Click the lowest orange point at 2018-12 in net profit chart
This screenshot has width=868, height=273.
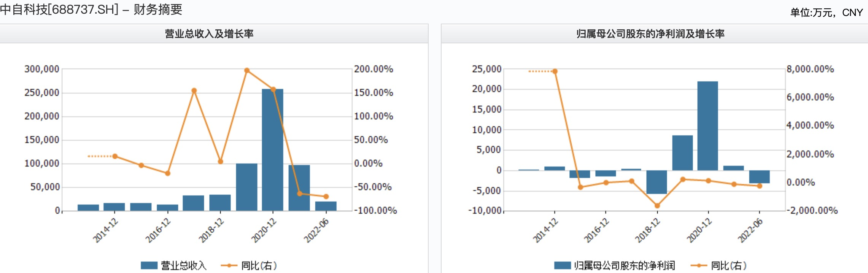(x=657, y=206)
